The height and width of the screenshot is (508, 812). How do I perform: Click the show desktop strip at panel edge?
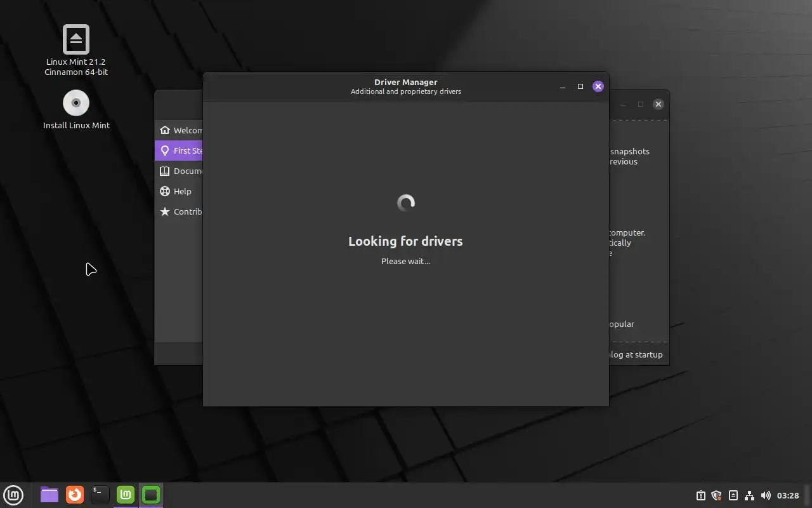point(808,495)
